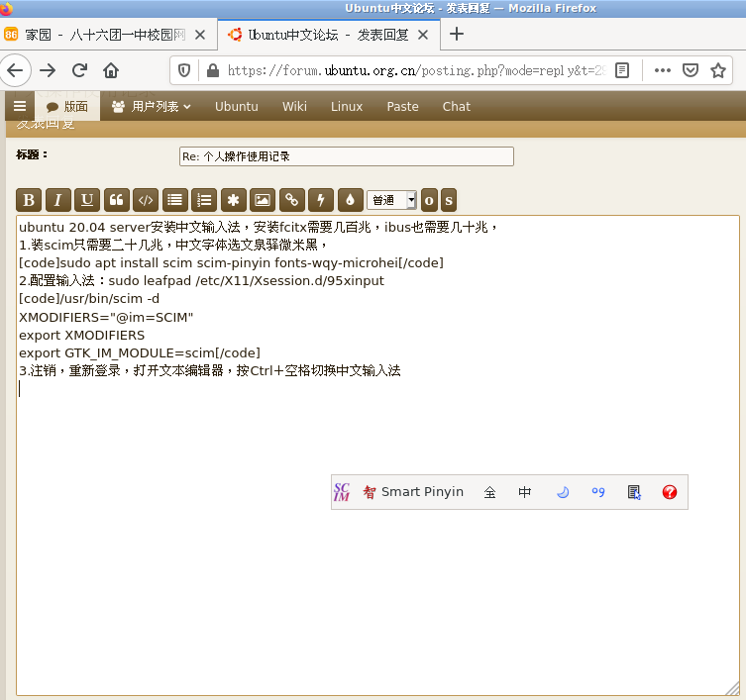This screenshot has width=746, height=700.
Task: Go back to the previous page
Action: pyautogui.click(x=15, y=71)
